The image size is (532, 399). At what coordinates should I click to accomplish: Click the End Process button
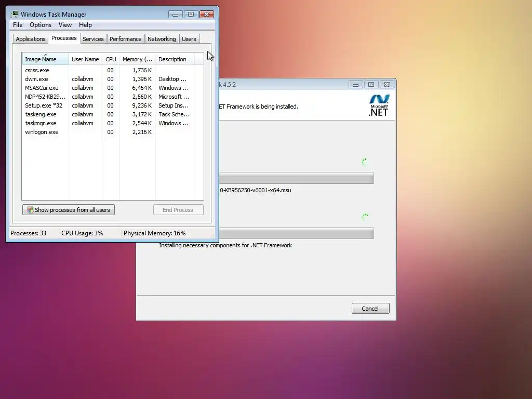click(x=178, y=210)
